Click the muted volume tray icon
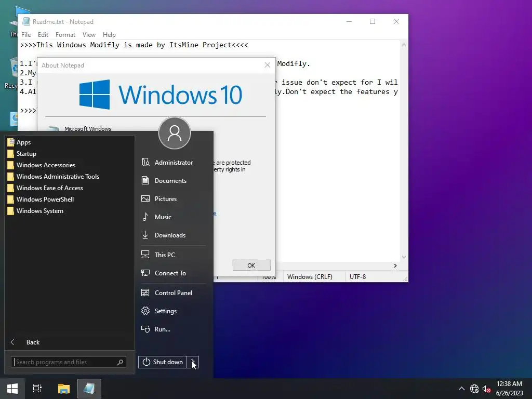Image resolution: width=532 pixels, height=399 pixels. pyautogui.click(x=486, y=389)
